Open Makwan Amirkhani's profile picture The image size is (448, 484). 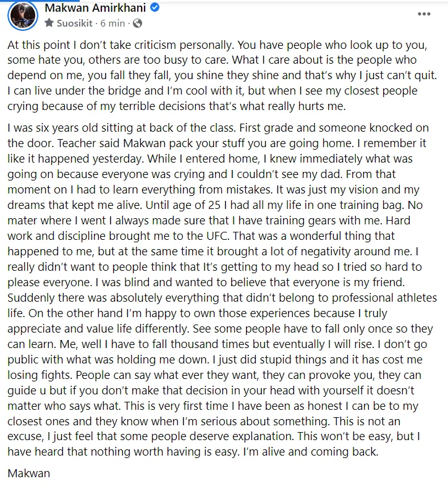point(24,16)
